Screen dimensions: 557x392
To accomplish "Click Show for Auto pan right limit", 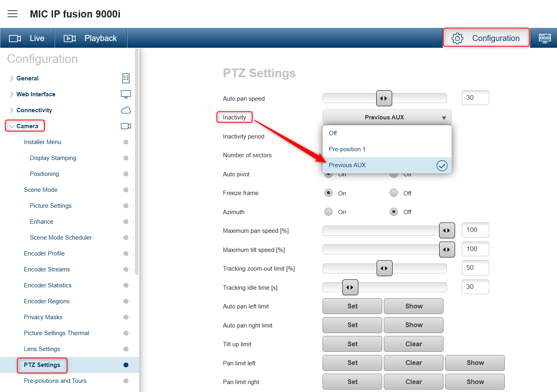I will pos(414,325).
